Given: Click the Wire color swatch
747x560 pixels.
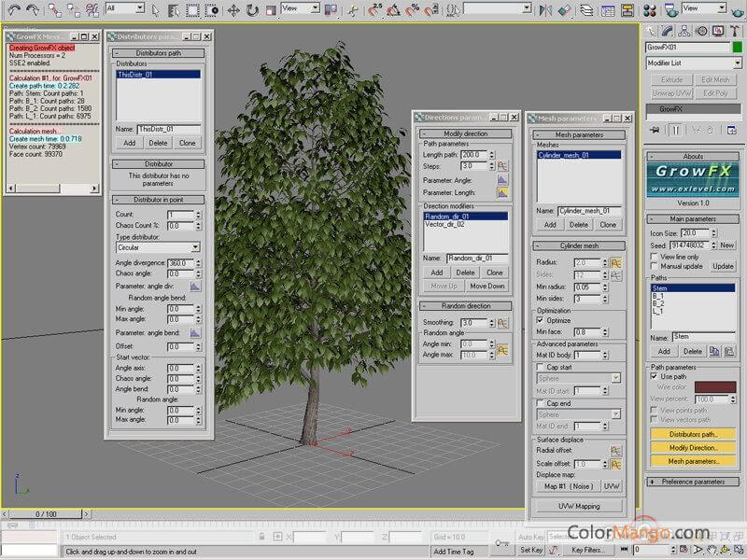Looking at the screenshot, I should [714, 386].
